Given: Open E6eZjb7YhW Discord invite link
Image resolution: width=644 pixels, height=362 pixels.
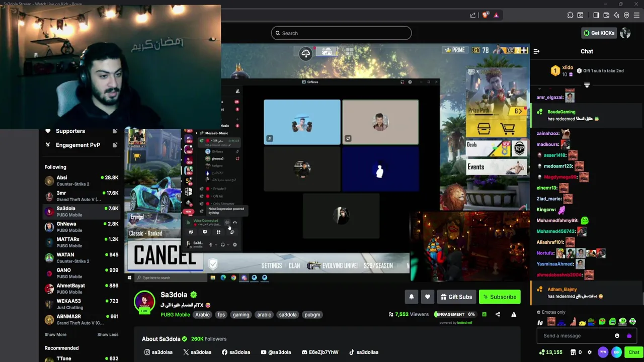Looking at the screenshot, I should click(320, 352).
